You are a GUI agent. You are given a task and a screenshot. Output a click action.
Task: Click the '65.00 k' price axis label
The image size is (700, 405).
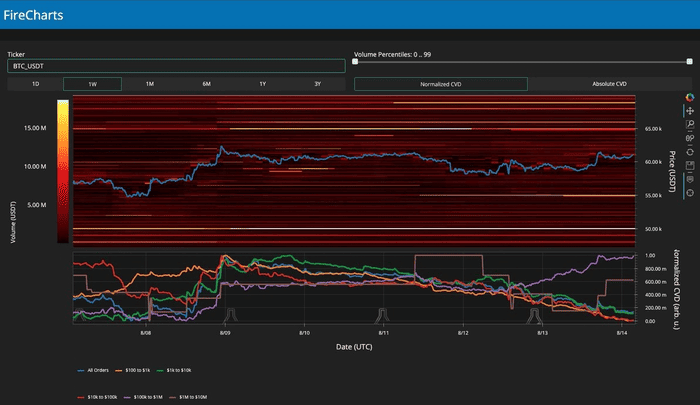(x=653, y=129)
